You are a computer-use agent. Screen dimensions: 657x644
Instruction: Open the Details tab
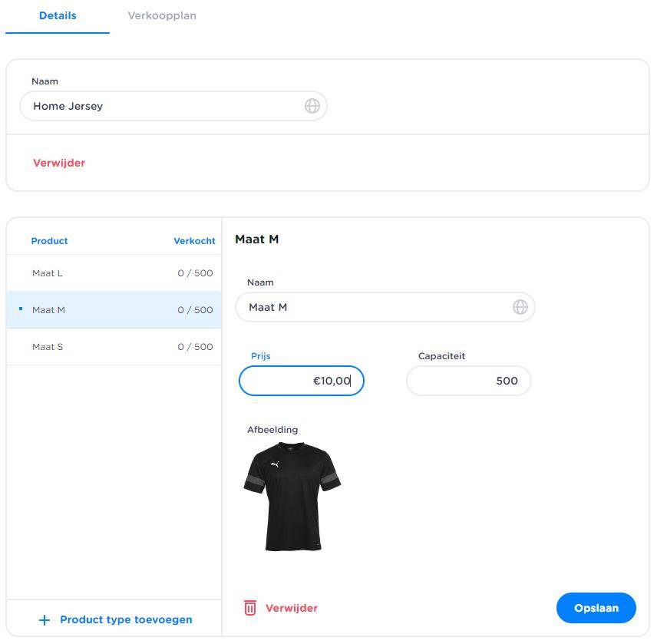click(x=58, y=15)
